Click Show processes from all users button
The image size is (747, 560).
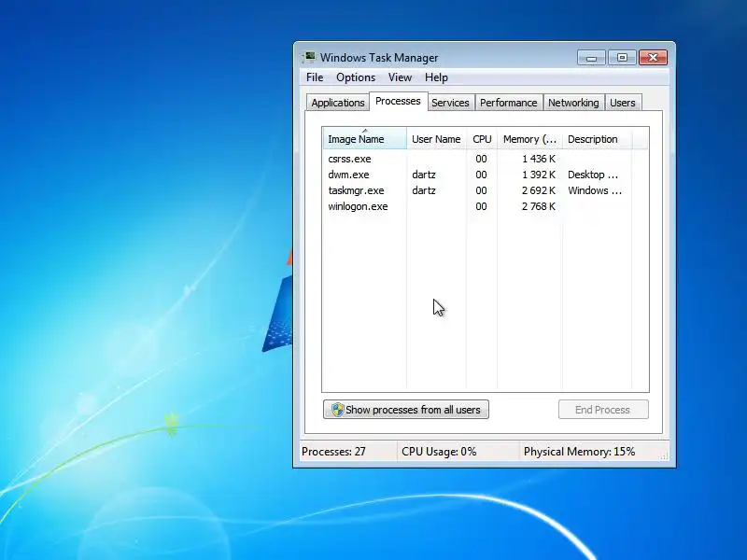coord(406,410)
